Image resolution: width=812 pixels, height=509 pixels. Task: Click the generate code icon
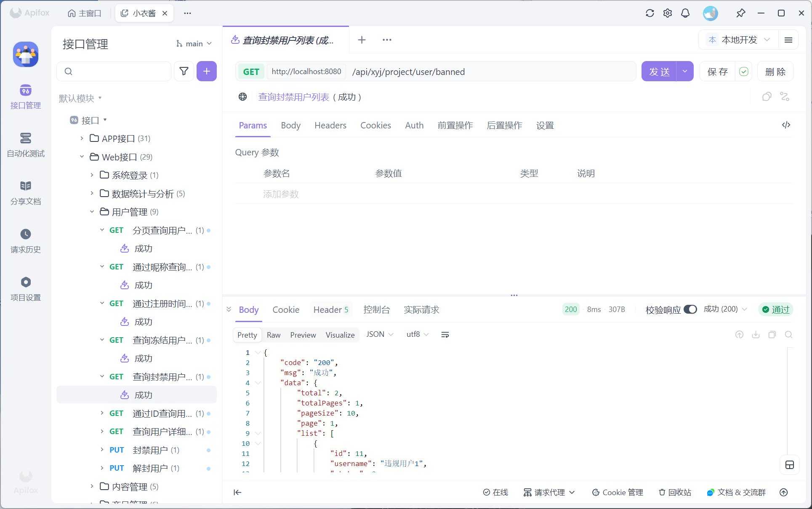(786, 125)
